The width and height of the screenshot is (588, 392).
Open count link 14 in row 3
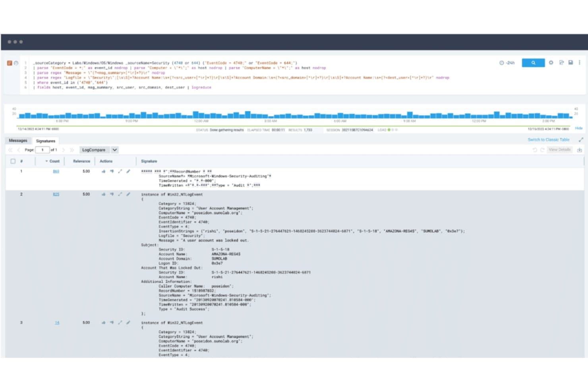(57, 323)
